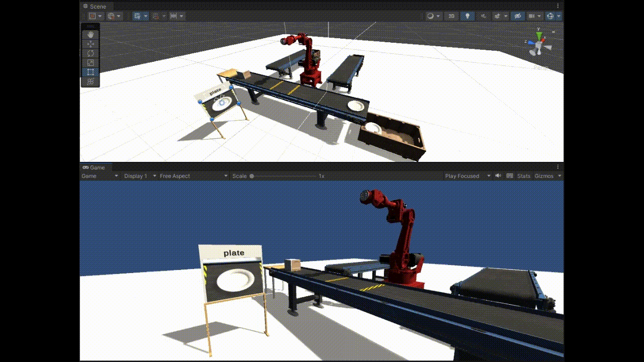Select the Scale tool
The height and width of the screenshot is (362, 644).
coord(91,63)
